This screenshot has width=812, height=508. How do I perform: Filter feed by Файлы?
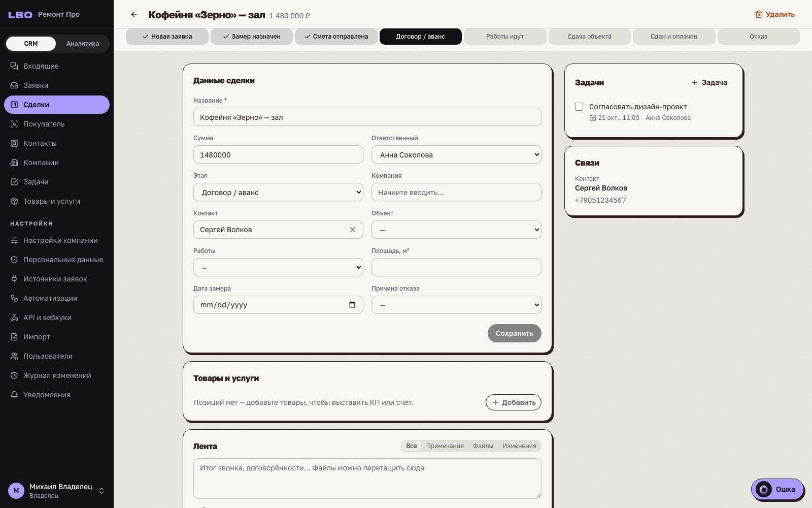(x=483, y=446)
